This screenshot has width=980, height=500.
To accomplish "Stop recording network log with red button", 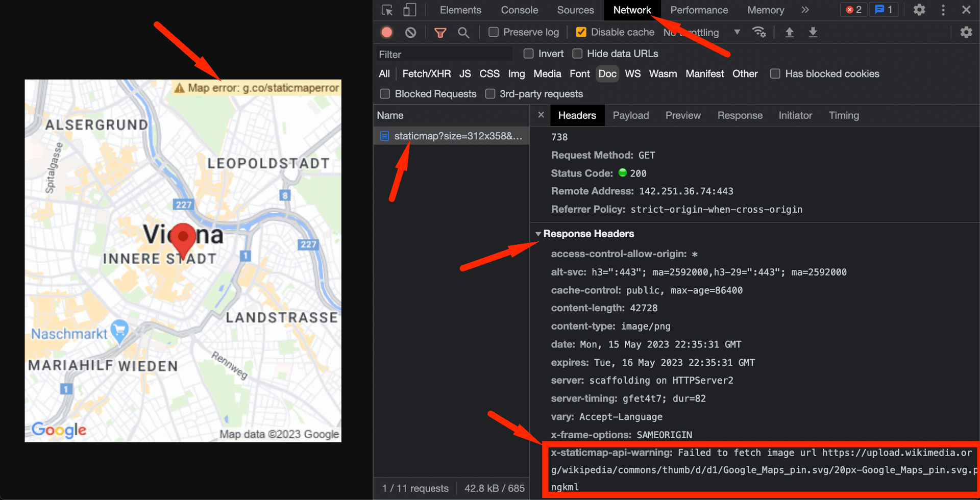I will pos(387,32).
